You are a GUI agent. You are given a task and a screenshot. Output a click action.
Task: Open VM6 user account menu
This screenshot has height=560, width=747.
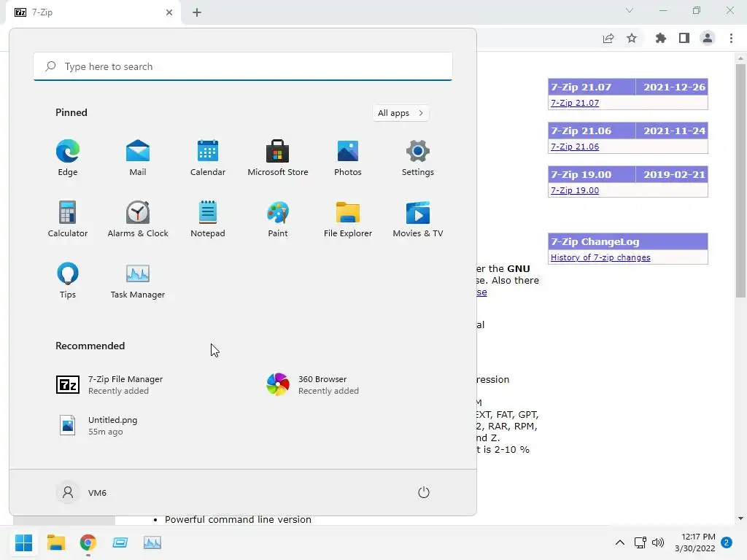pos(82,492)
